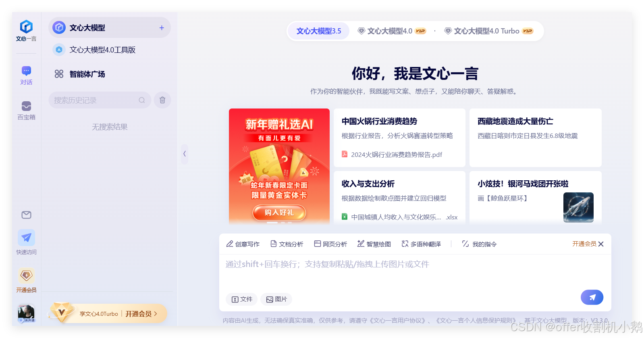Select the 智慧绘图 tool
Viewport: 644px width, 338px height.
click(374, 244)
